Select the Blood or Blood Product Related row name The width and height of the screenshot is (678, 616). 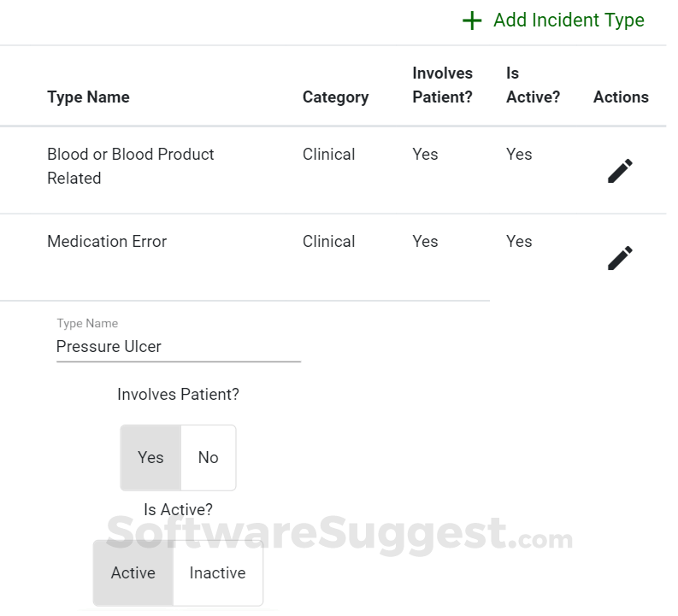point(131,167)
